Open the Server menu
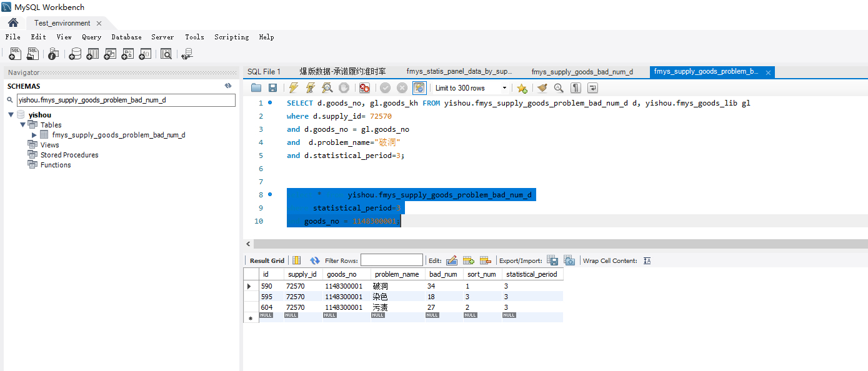The height and width of the screenshot is (371, 868). tap(162, 37)
